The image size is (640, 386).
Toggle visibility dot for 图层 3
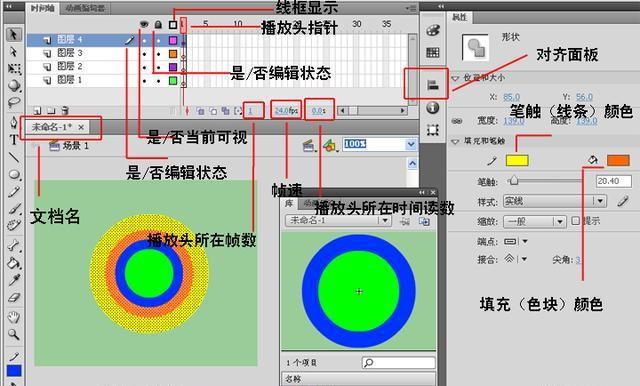tap(144, 54)
